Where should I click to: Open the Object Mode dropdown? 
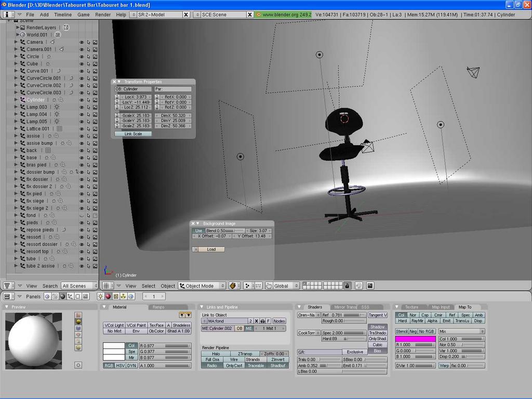(x=202, y=286)
